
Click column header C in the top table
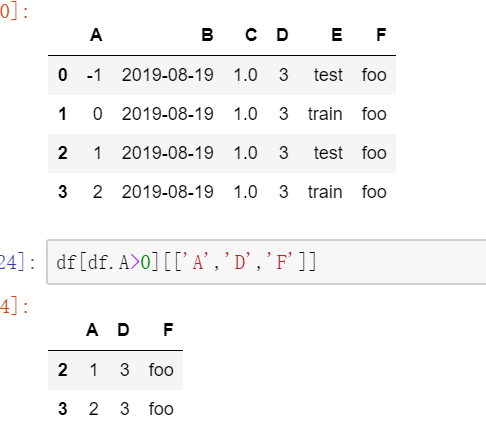251,35
